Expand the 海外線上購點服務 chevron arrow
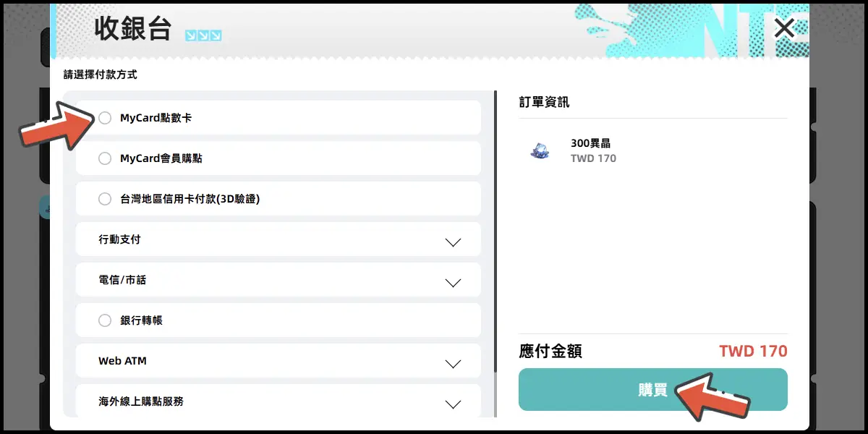Viewport: 868px width, 434px height. 453,404
